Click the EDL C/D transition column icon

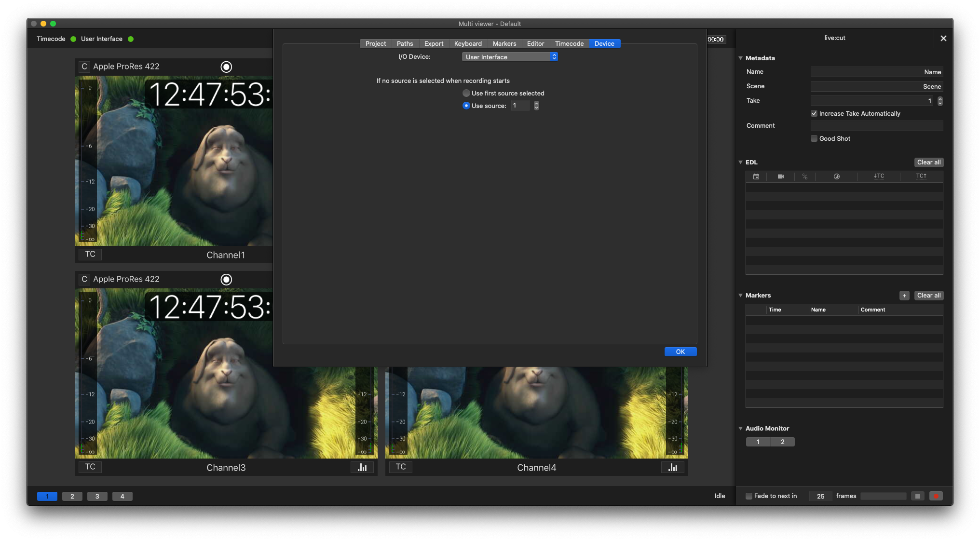pyautogui.click(x=805, y=176)
